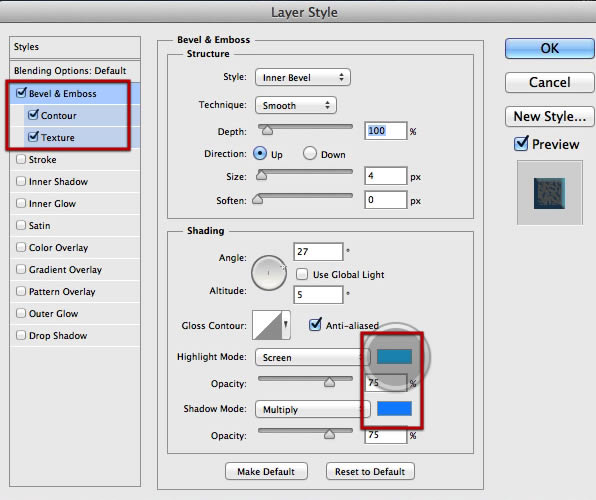Click the Highlight Mode color swatch
This screenshot has width=596, height=500.
pos(394,357)
